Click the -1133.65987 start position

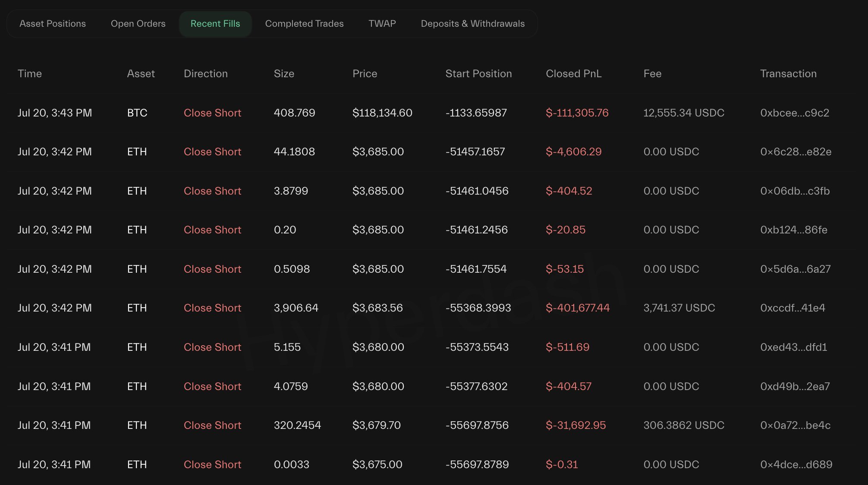pos(476,113)
